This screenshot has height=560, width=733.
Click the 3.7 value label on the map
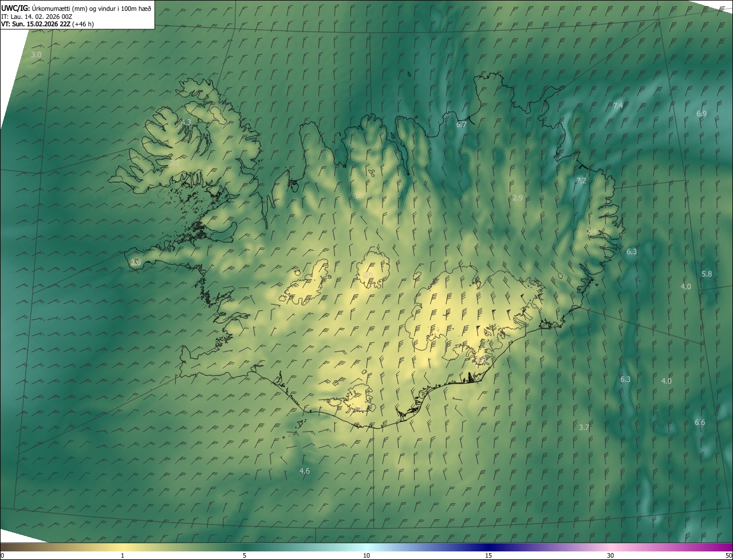[x=584, y=427]
